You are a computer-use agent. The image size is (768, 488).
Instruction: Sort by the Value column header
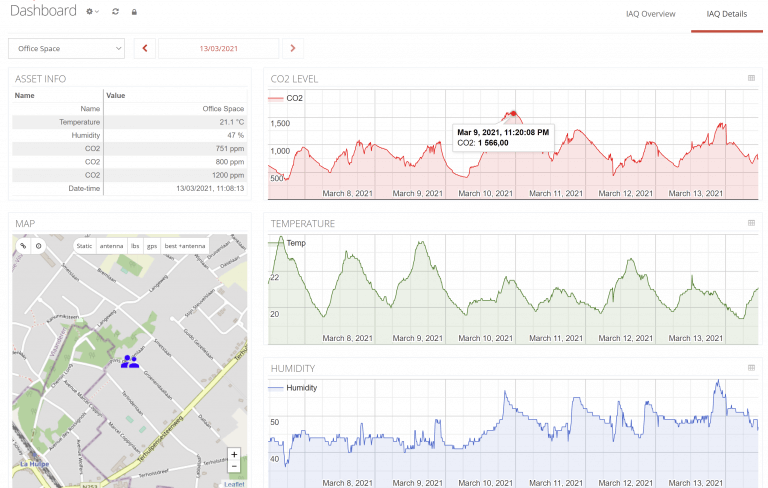(x=116, y=96)
